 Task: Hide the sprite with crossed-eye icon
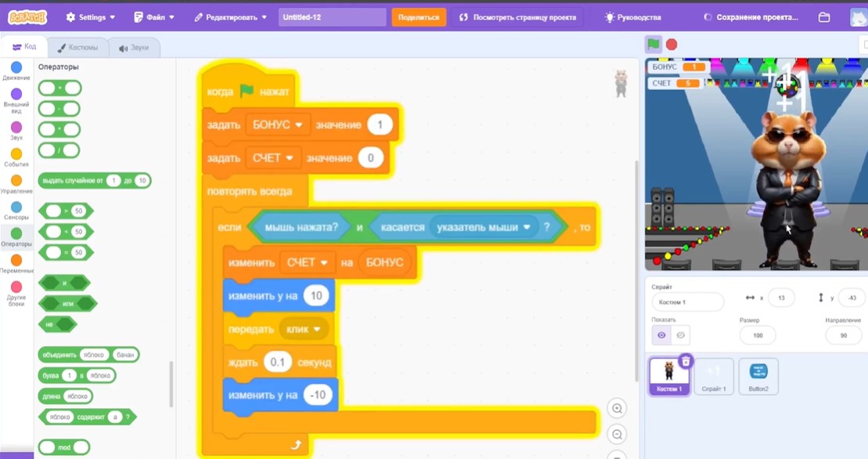tap(680, 335)
